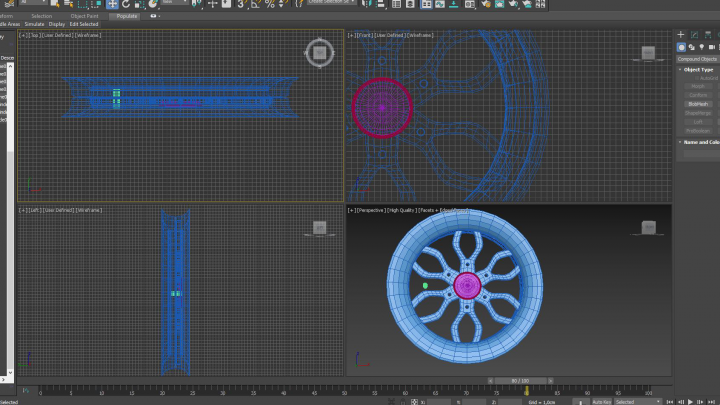Open the Layer Explorer toggle
The height and width of the screenshot is (405, 720).
[x=410, y=4]
